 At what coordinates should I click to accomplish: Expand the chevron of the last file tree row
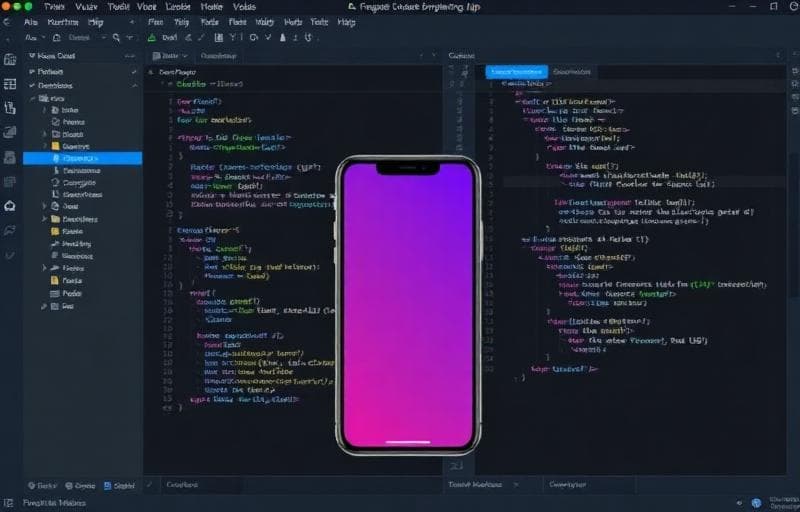[44, 306]
